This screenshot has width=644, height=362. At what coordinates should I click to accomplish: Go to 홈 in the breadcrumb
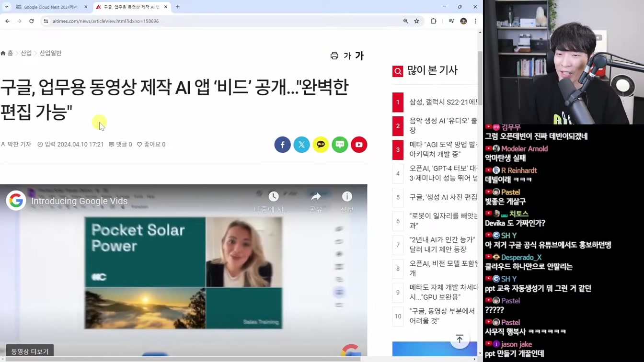pos(7,53)
